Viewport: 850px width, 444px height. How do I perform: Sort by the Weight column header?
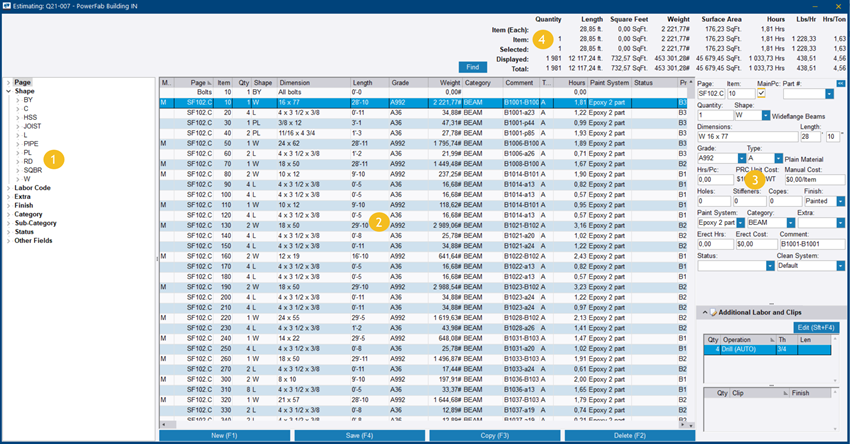pyautogui.click(x=449, y=82)
